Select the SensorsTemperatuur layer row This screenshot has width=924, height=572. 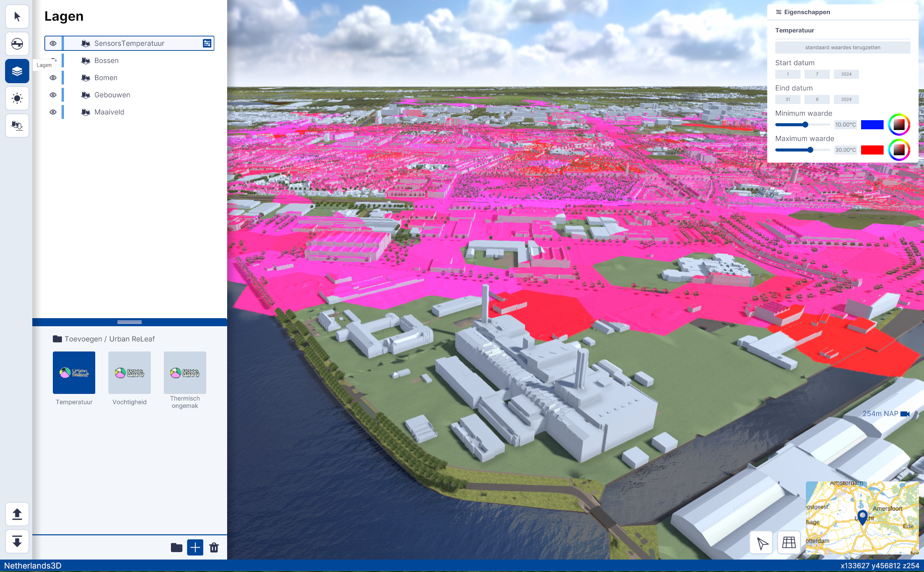pos(129,43)
